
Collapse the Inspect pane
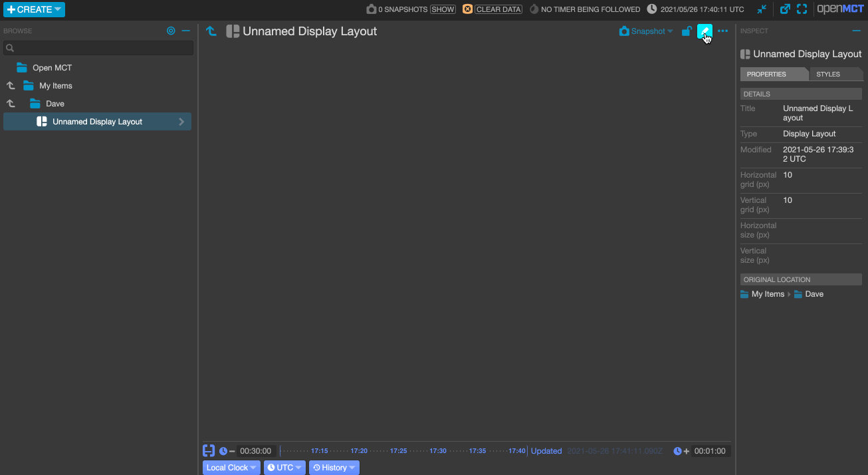pos(857,31)
